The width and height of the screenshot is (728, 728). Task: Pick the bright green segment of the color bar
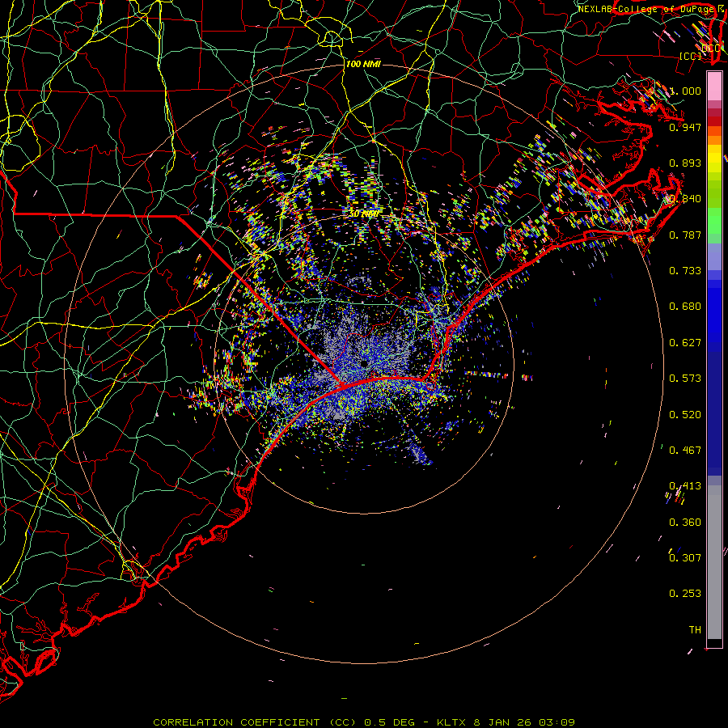coord(714,221)
